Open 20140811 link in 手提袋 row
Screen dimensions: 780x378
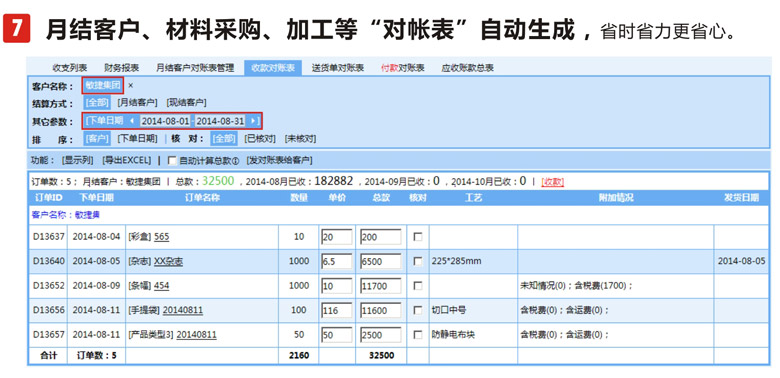coord(183,310)
